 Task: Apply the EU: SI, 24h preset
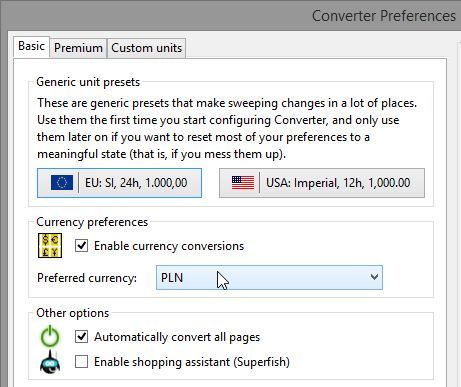[119, 183]
